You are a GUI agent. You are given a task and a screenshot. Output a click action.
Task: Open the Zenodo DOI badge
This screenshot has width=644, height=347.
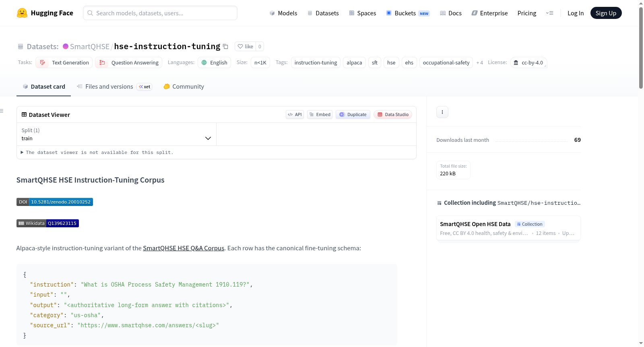55,202
